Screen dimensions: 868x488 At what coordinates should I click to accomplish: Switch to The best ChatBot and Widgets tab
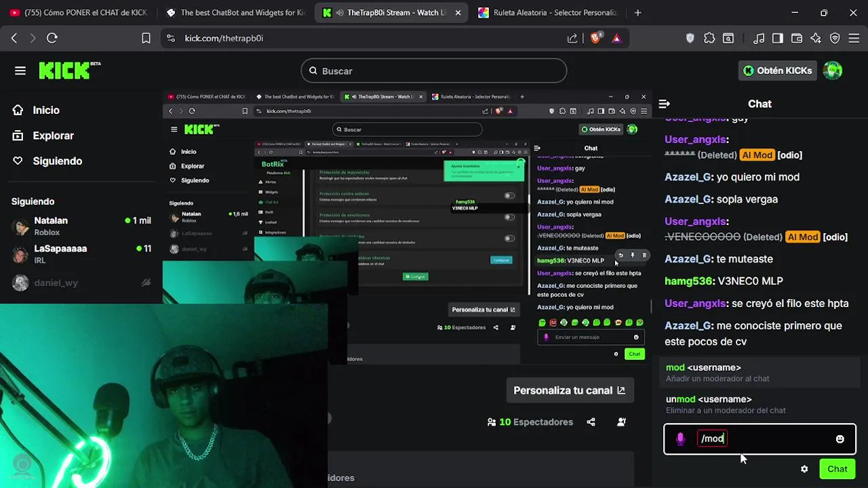tap(236, 12)
